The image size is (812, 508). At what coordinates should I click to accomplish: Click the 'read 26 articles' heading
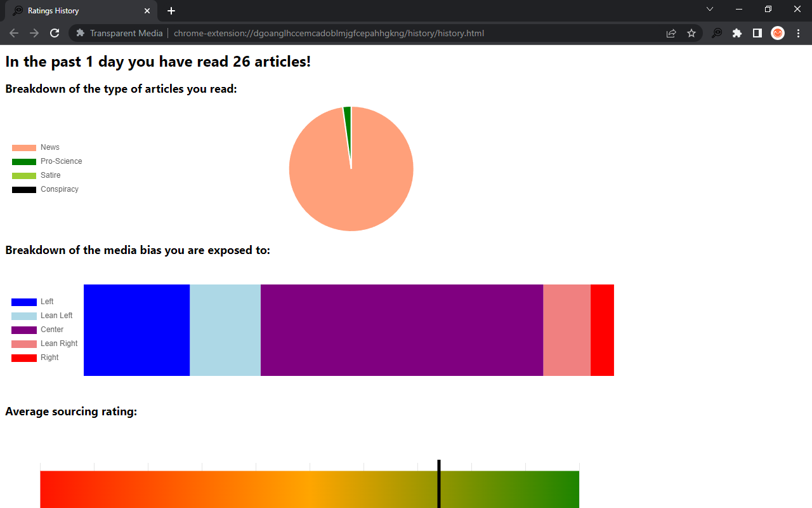(158, 62)
